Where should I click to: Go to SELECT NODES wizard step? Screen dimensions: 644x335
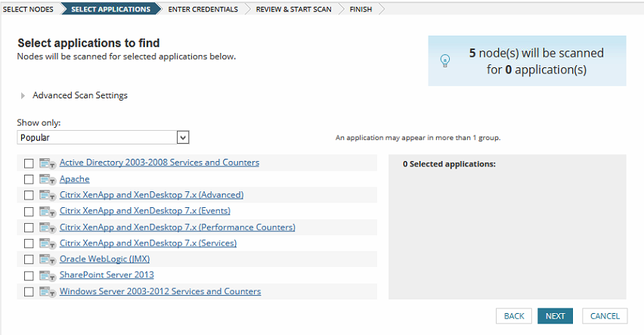coord(28,9)
